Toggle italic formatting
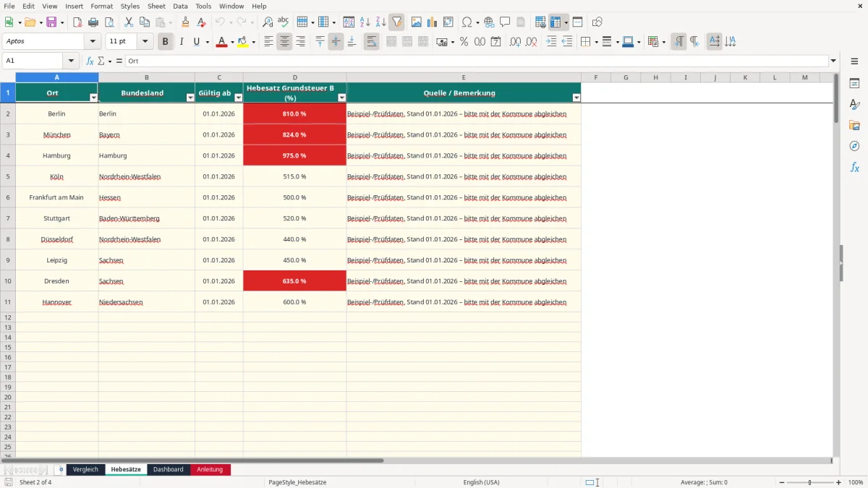The image size is (868, 488). click(182, 42)
